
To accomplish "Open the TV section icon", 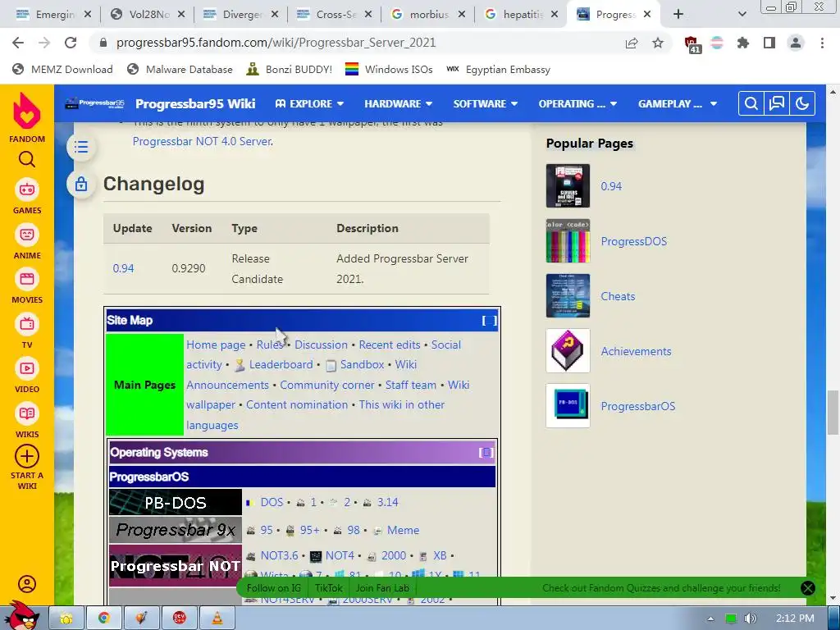I will click(x=27, y=324).
